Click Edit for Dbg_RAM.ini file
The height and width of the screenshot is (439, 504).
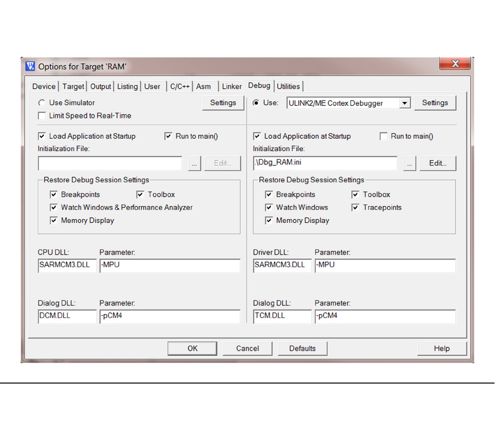coord(438,163)
